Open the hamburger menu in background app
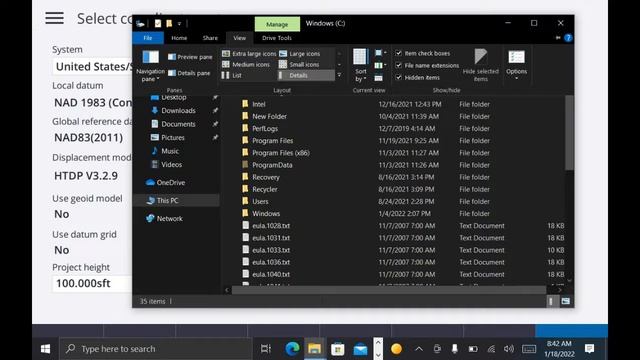 [54, 18]
